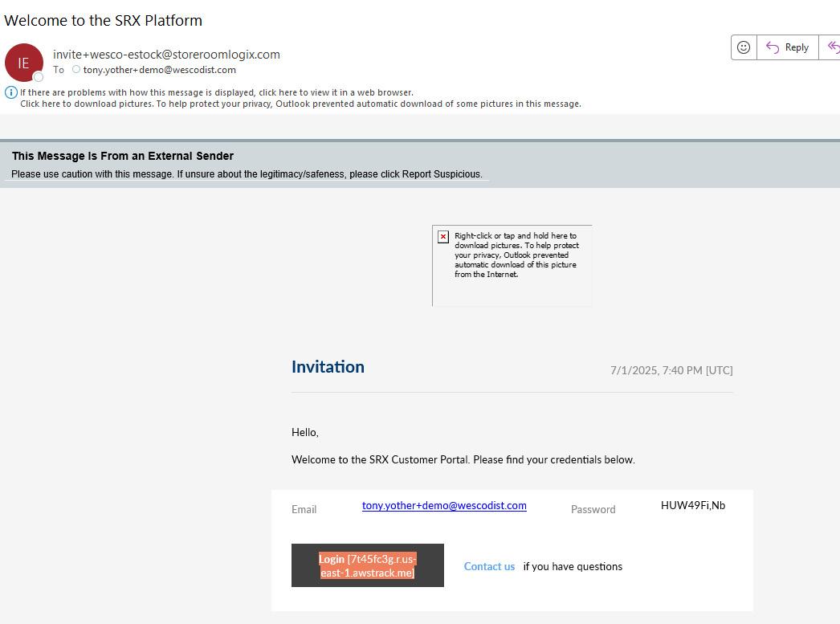This screenshot has width=840, height=624.
Task: Click the Email label in the credentials box
Action: point(304,509)
